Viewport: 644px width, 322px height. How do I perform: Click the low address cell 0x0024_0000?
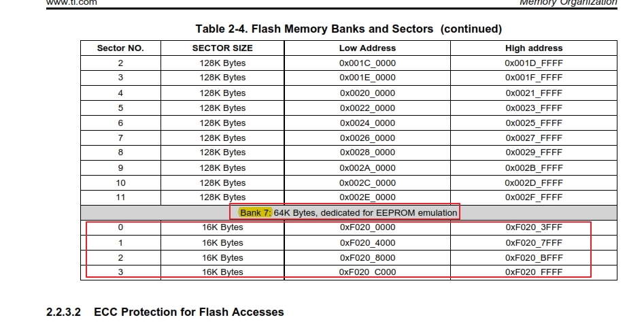pos(367,123)
